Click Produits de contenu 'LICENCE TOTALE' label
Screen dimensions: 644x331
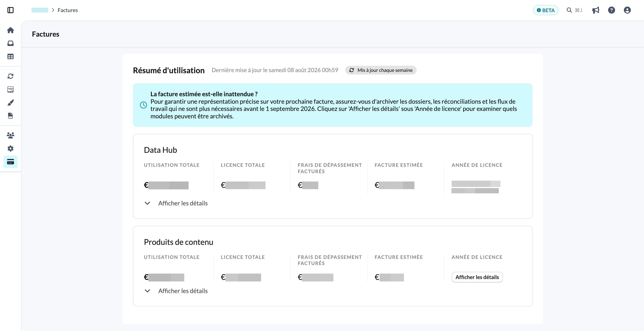pos(243,257)
